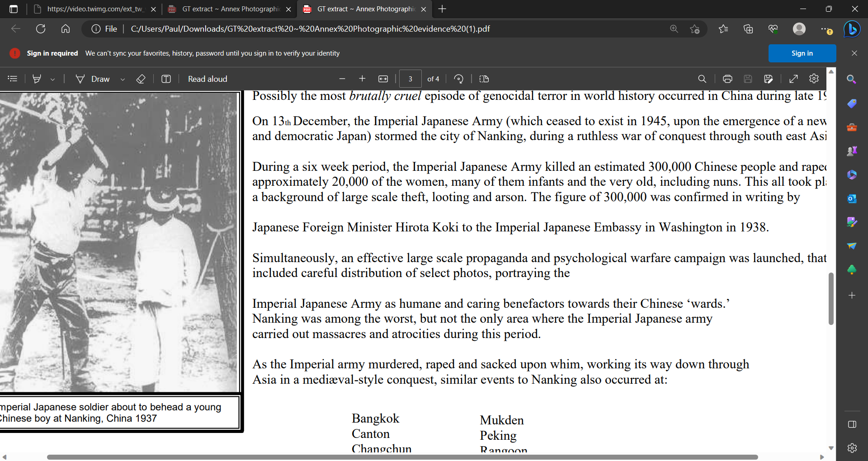Select the Erase tool

tap(141, 79)
